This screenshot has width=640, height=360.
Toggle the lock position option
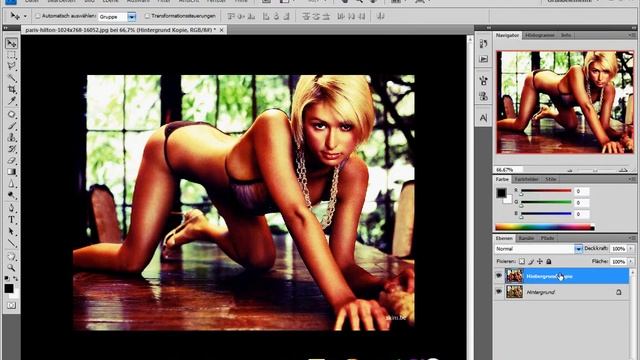540,261
